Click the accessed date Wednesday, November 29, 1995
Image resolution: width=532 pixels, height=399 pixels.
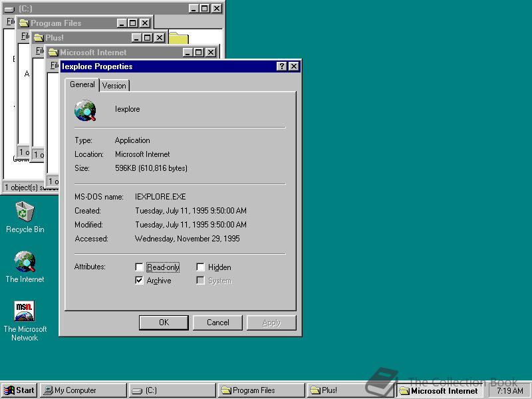coord(188,239)
